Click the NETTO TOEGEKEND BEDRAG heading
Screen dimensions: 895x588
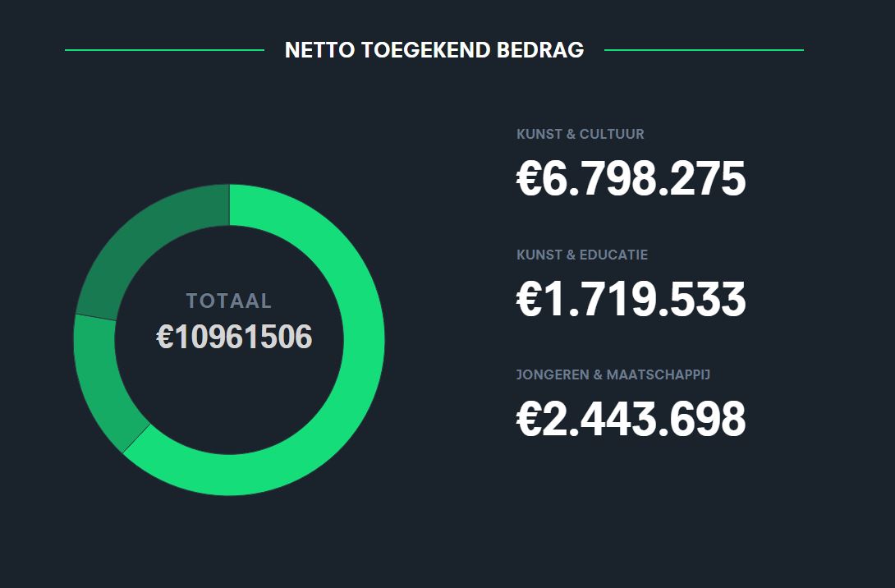pyautogui.click(x=434, y=50)
